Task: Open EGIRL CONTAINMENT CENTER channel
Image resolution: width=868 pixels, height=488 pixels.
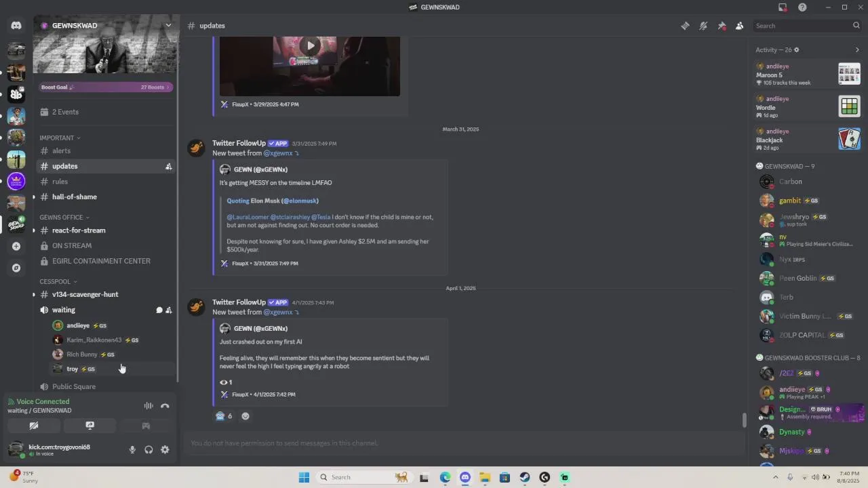Action: (x=106, y=261)
